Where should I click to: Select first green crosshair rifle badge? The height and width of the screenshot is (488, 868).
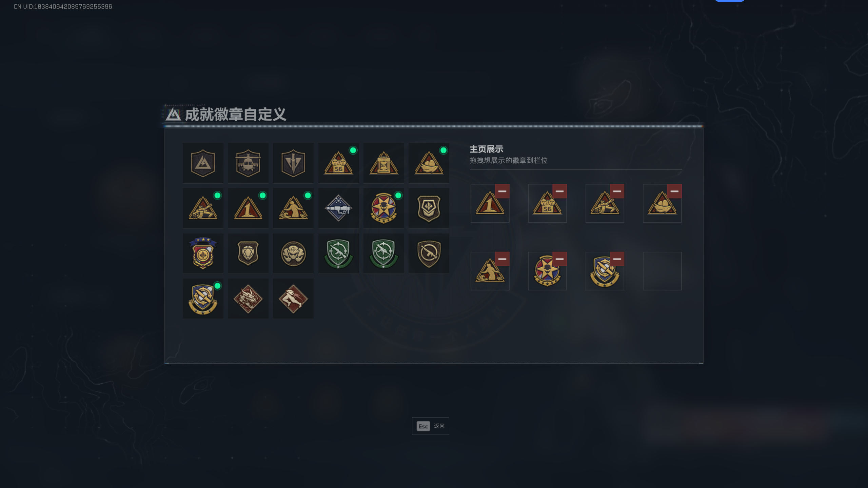338,253
